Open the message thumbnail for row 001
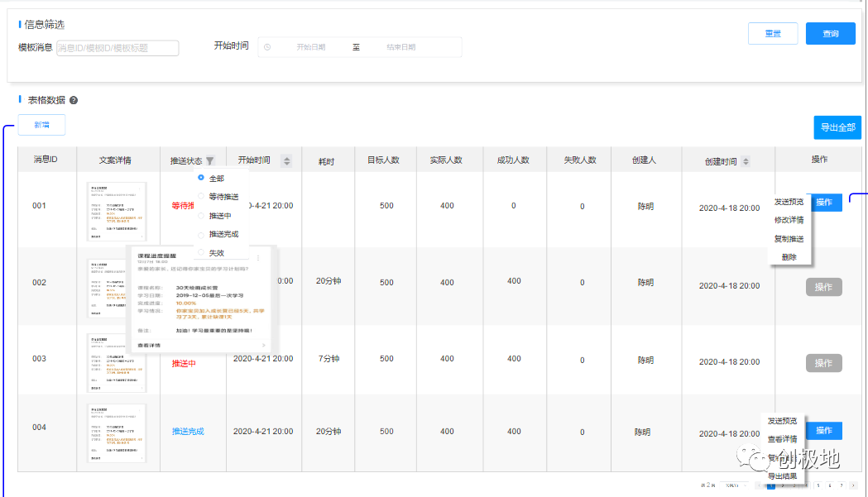868x497 pixels. (117, 212)
